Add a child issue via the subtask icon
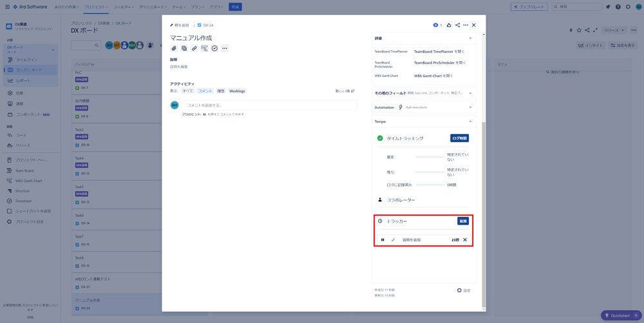The height and width of the screenshot is (323, 644). click(x=184, y=48)
